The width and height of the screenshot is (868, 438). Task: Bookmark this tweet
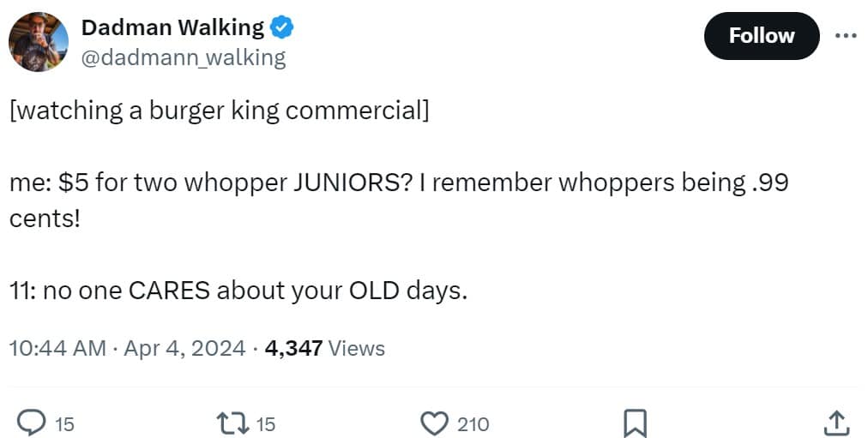tap(635, 423)
